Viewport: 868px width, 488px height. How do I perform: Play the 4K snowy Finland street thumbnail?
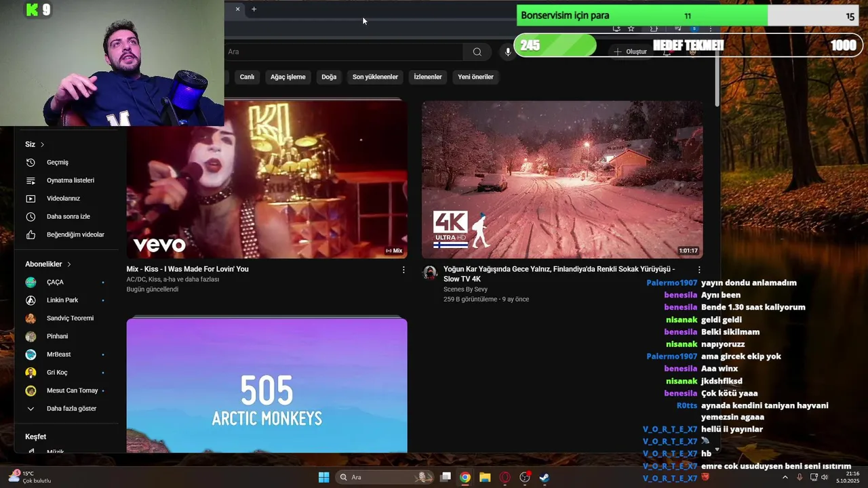coord(562,180)
